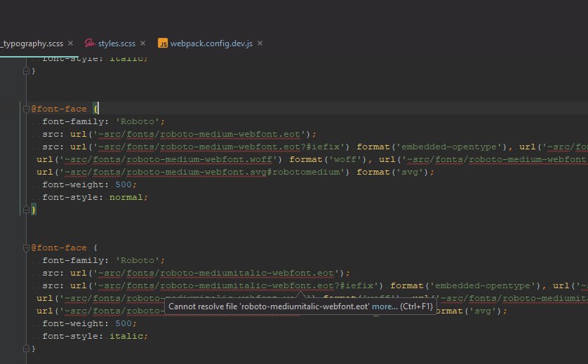Click 'Roboto' font-family value in second block
588x364 pixels.
138,260
